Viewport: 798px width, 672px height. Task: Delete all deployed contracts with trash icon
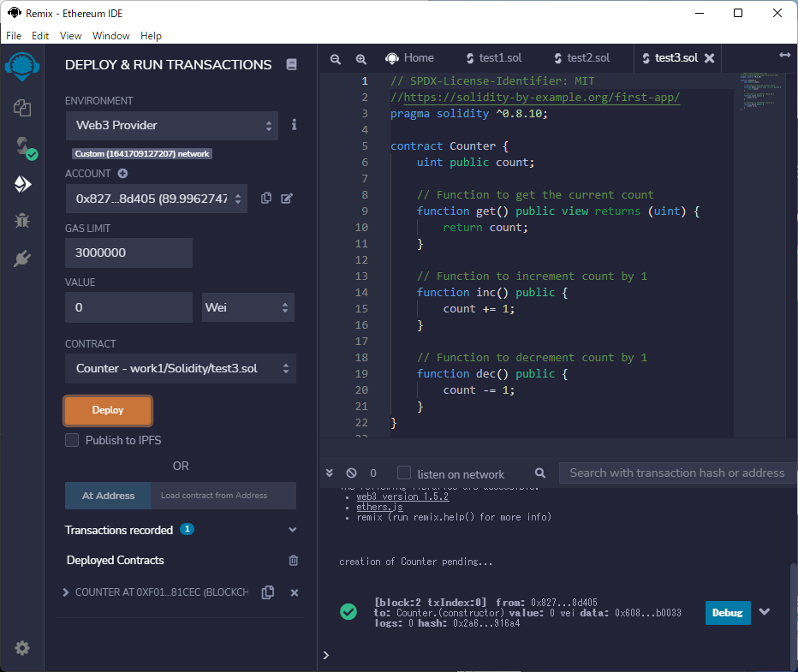pyautogui.click(x=294, y=560)
